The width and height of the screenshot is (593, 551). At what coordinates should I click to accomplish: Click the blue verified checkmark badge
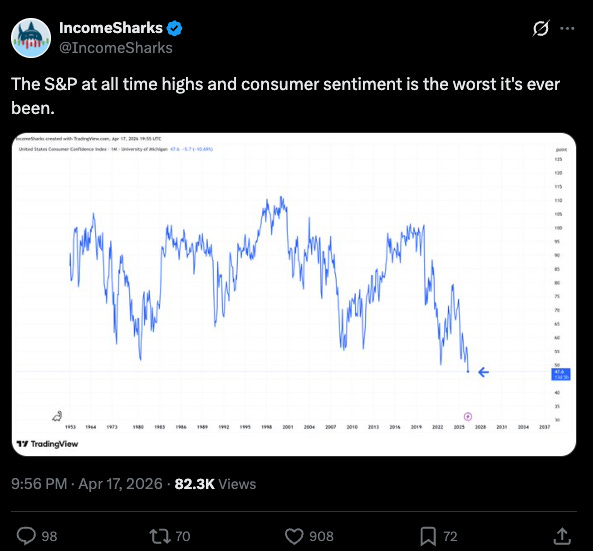[174, 28]
